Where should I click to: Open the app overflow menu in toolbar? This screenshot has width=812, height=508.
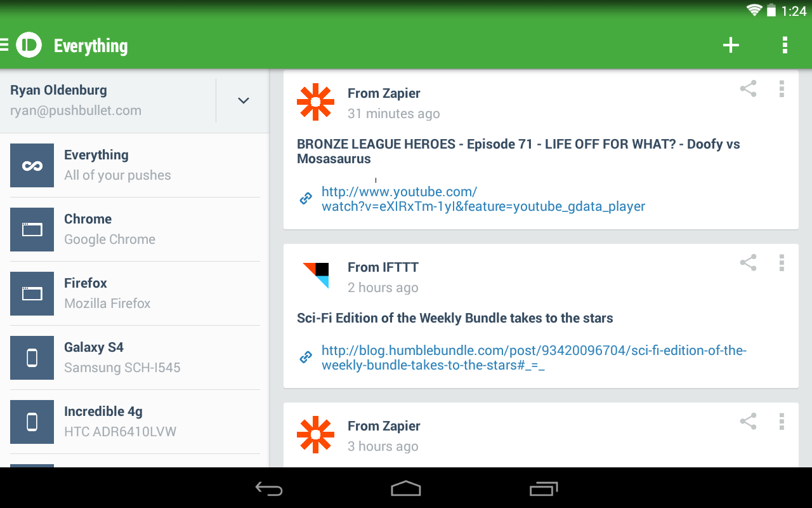(x=785, y=45)
